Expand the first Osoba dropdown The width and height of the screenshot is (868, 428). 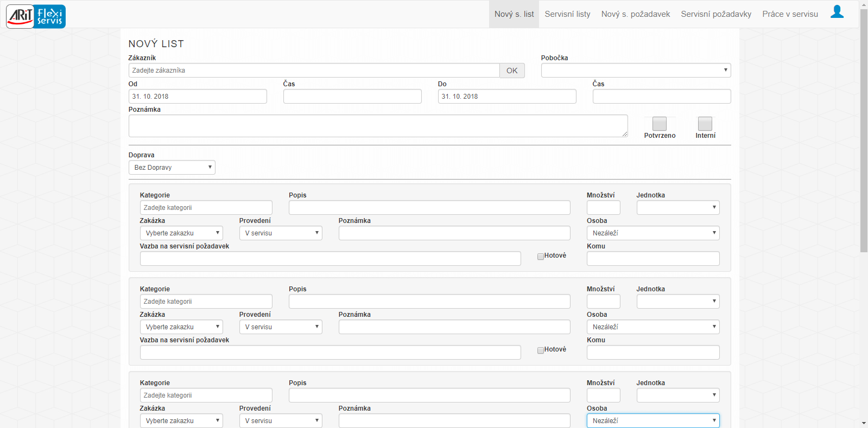click(x=652, y=233)
